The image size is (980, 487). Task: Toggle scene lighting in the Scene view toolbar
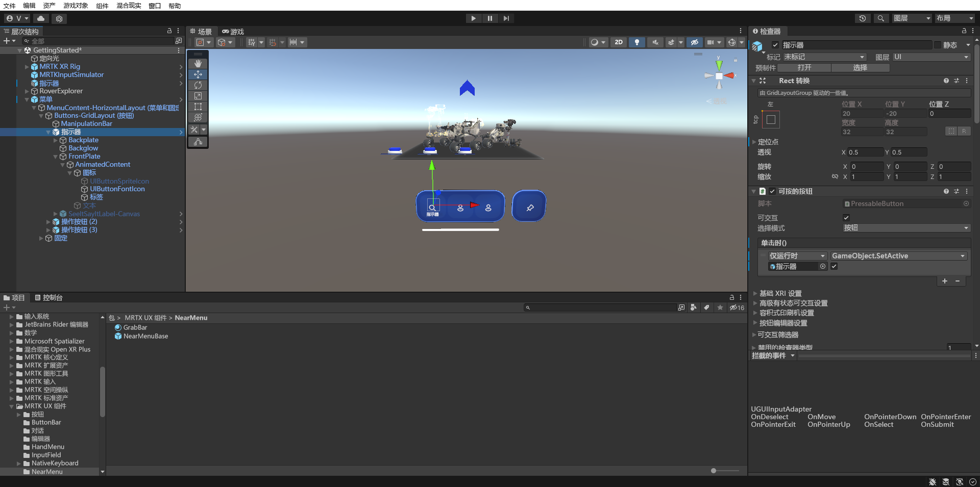pos(636,42)
